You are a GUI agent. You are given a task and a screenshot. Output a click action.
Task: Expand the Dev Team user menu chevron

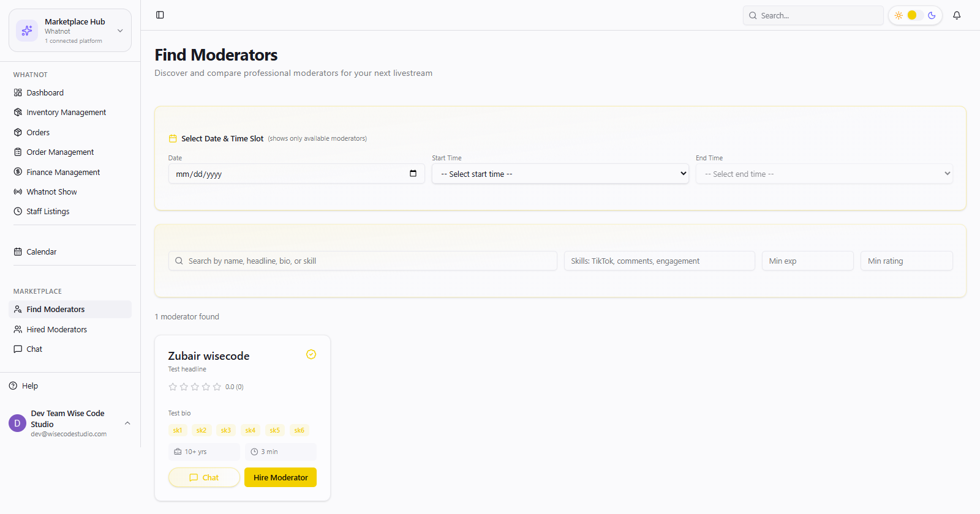coord(127,423)
